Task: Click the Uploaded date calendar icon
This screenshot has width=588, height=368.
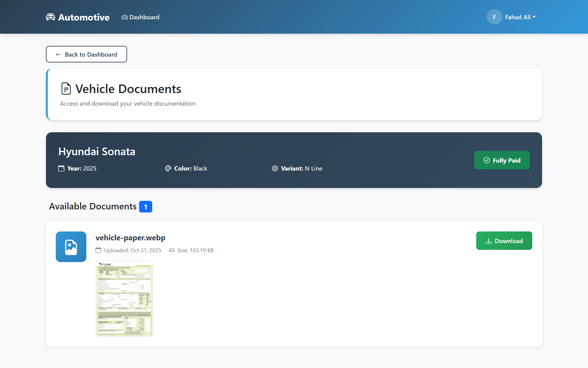Action: pos(98,250)
